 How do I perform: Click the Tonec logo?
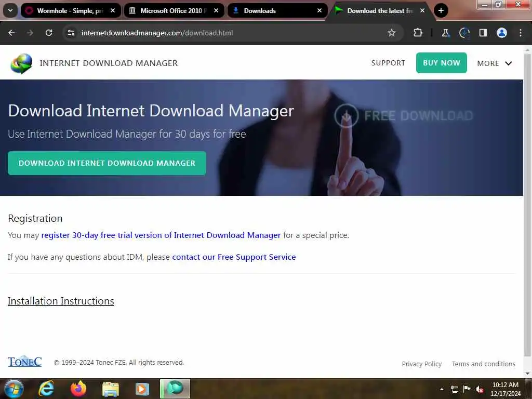[x=25, y=362]
